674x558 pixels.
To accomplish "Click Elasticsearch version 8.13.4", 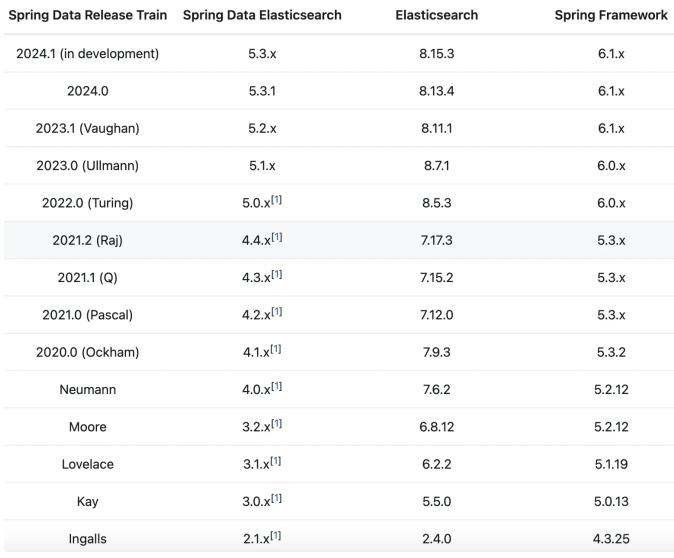I will point(437,91).
